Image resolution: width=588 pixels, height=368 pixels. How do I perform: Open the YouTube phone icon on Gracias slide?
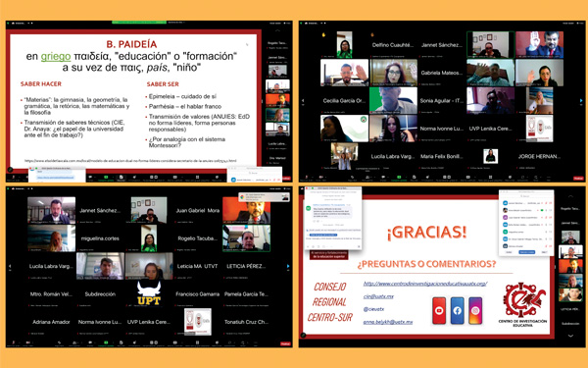coord(439,310)
